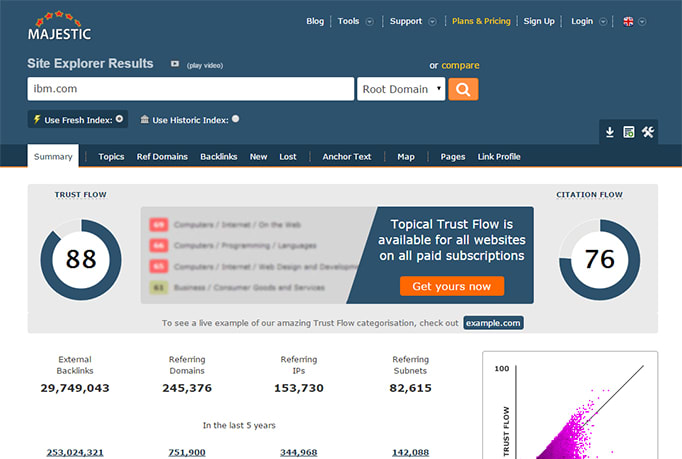Switch to the Link Profile tab
Viewport: 682px width, 459px height.
pos(499,157)
